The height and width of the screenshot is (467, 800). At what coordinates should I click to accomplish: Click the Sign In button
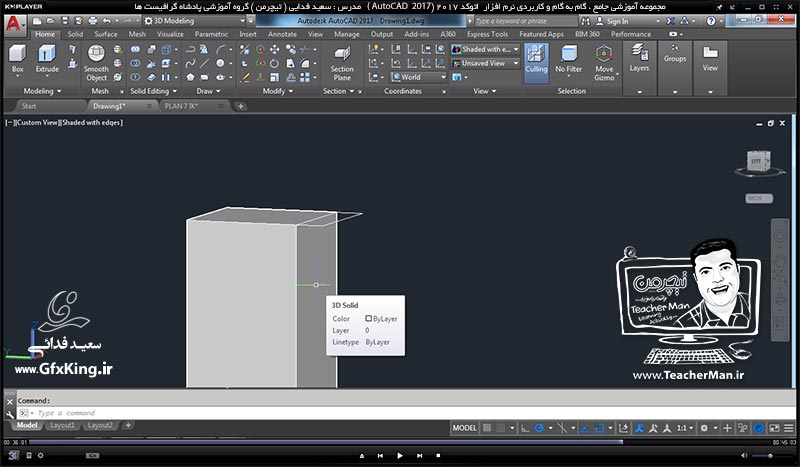point(612,21)
